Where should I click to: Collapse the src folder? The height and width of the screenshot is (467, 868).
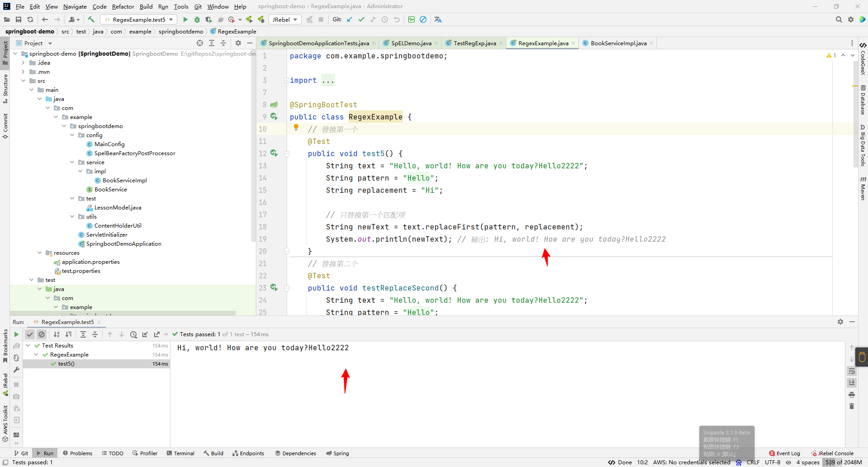click(23, 81)
